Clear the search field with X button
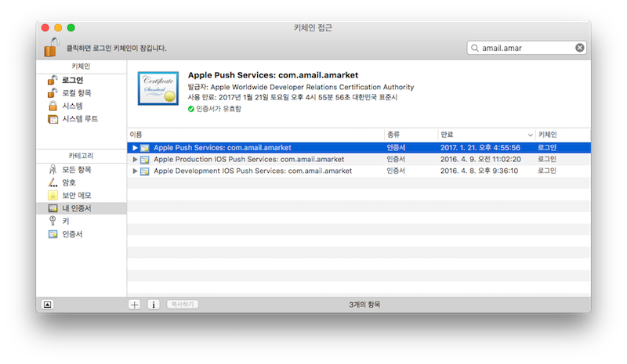The width and height of the screenshot is (627, 364). pos(579,48)
